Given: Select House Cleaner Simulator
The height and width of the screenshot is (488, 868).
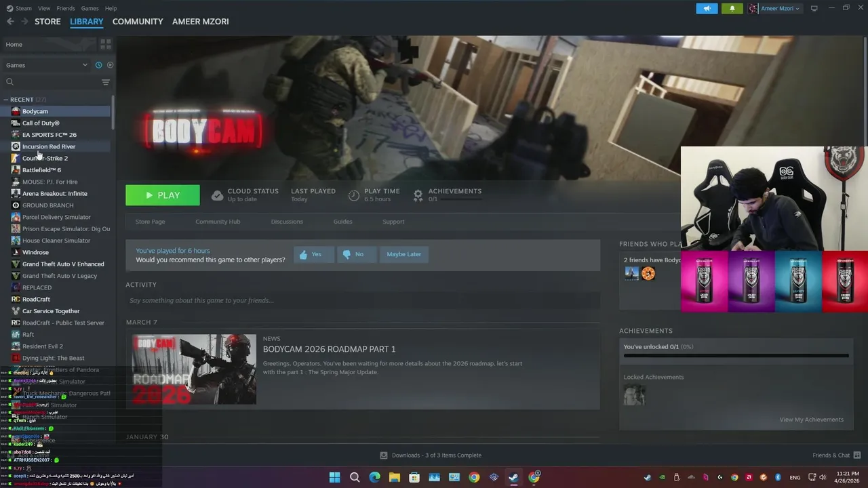Looking at the screenshot, I should tap(56, 241).
